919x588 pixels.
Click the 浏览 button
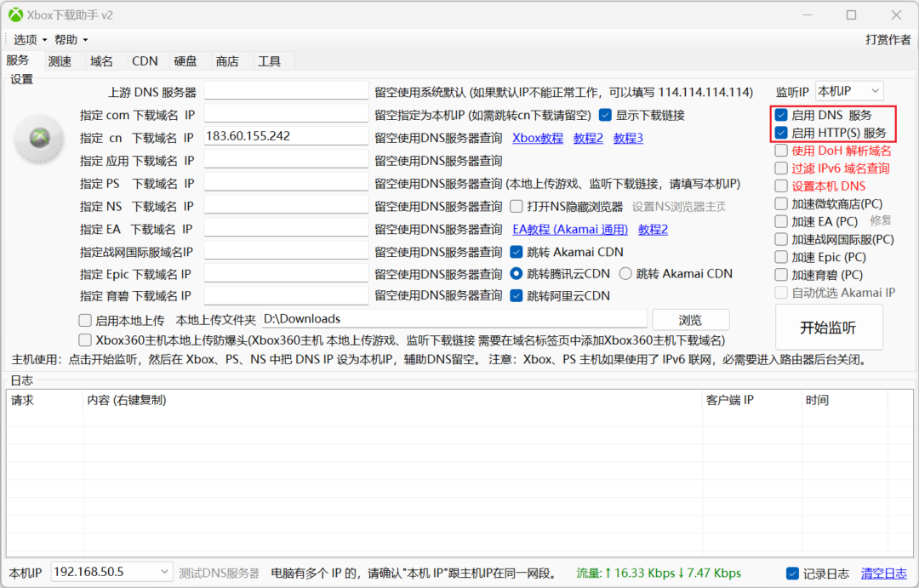click(x=690, y=320)
